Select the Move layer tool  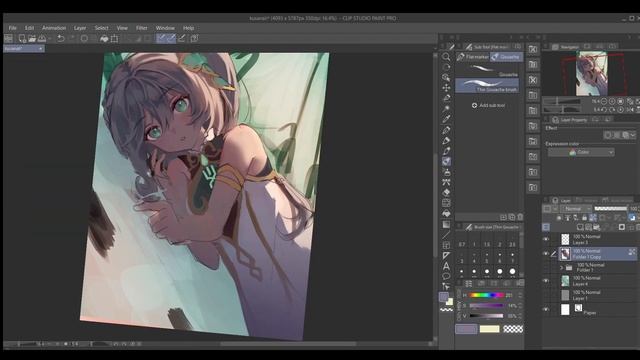click(x=447, y=88)
